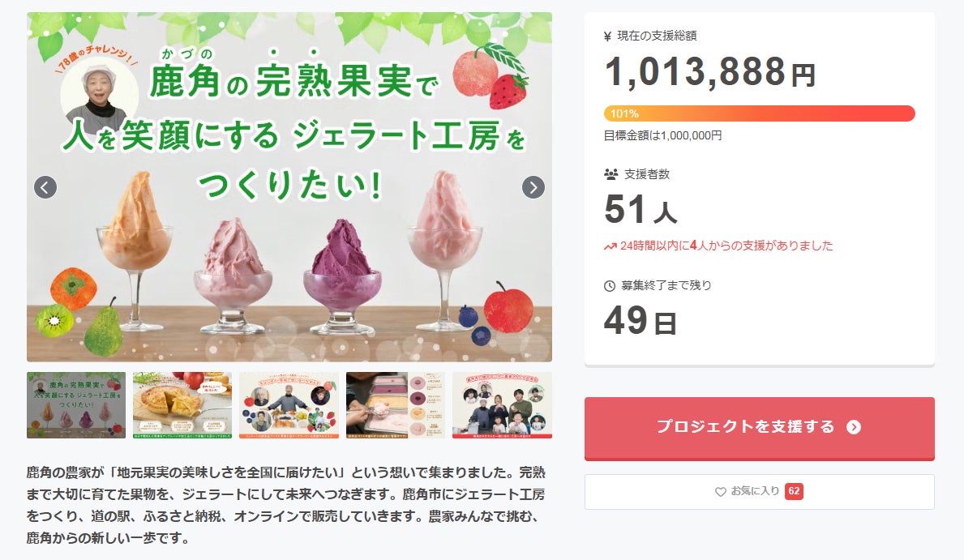Click the people icon beside 支援者数

point(611,174)
